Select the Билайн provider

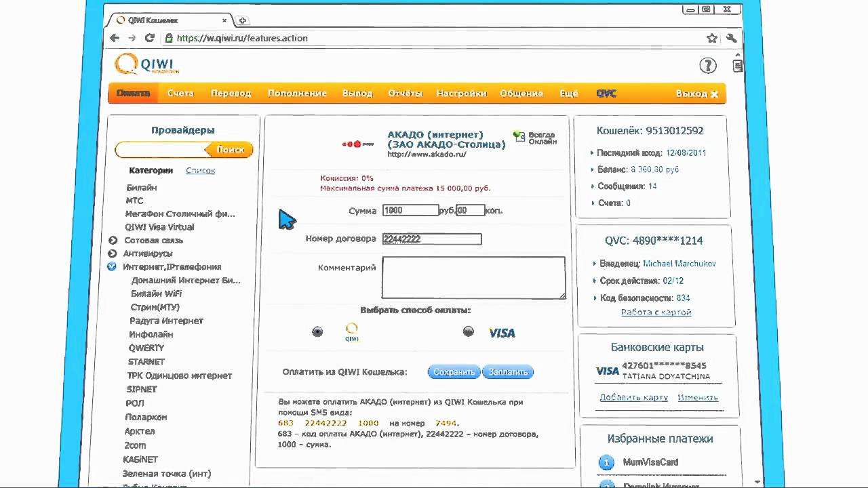[142, 188]
